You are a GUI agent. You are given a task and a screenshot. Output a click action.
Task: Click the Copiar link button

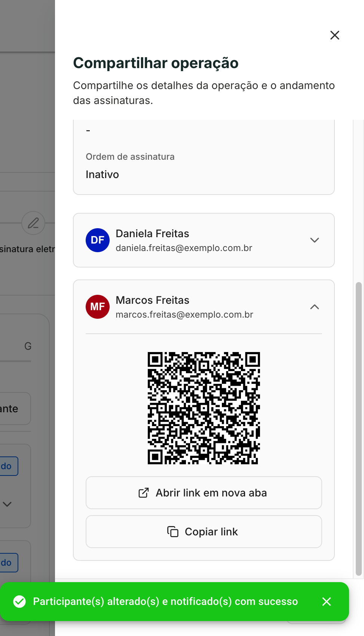(204, 532)
